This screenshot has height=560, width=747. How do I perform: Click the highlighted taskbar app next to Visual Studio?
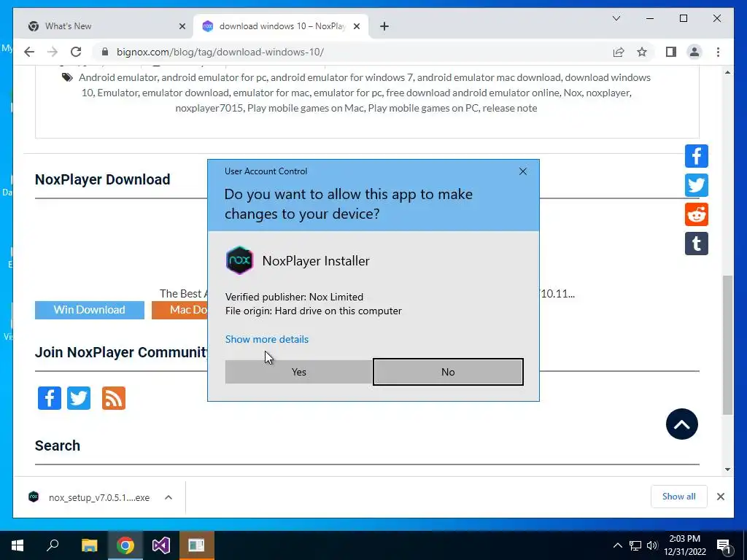tap(196, 545)
